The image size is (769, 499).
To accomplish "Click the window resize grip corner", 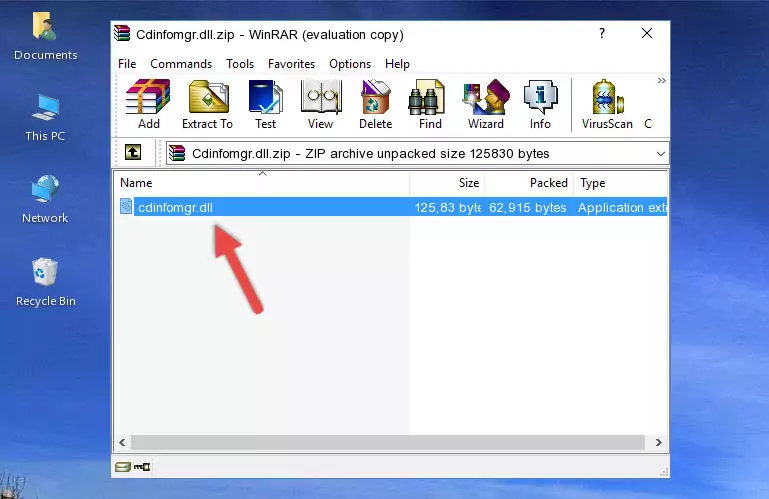I will click(x=664, y=473).
